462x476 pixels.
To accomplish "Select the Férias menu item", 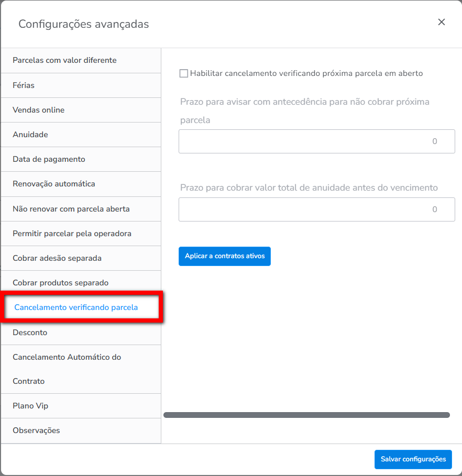I will point(24,85).
